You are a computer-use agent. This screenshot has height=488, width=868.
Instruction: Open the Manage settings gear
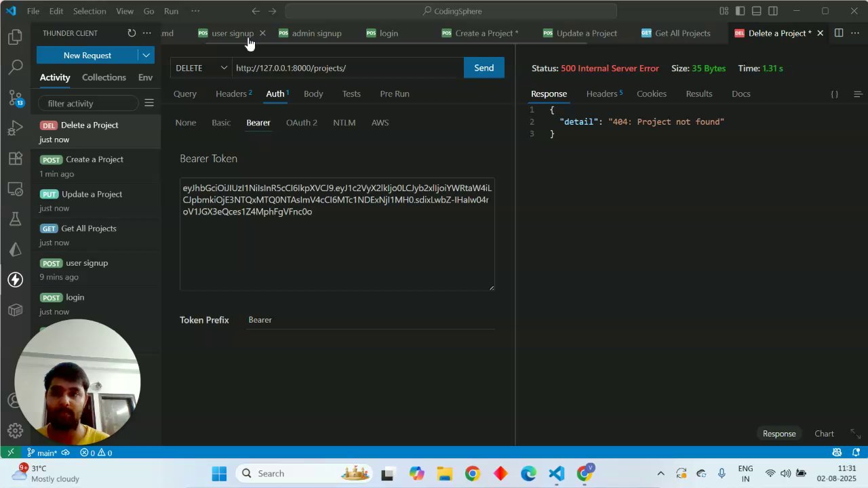15,430
